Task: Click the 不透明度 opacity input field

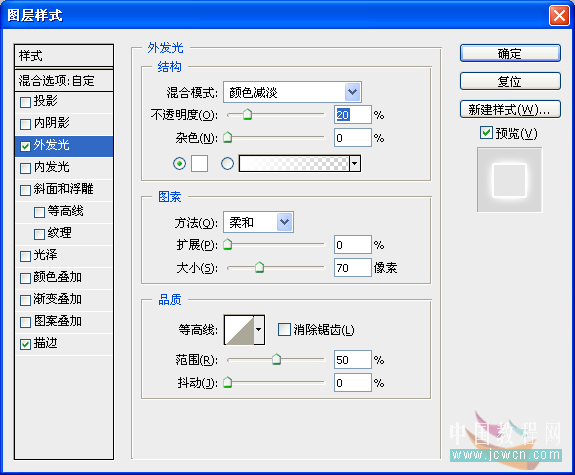Action: point(352,115)
